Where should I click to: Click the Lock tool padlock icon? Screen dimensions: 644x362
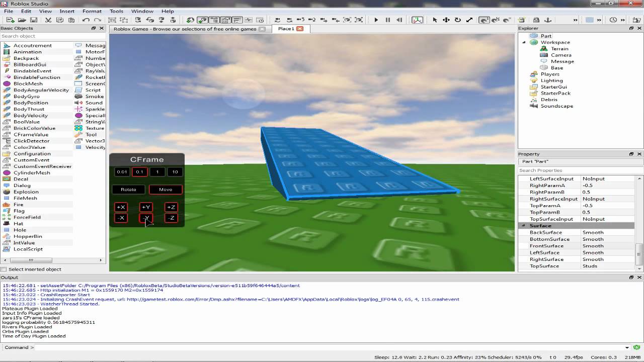(536, 20)
